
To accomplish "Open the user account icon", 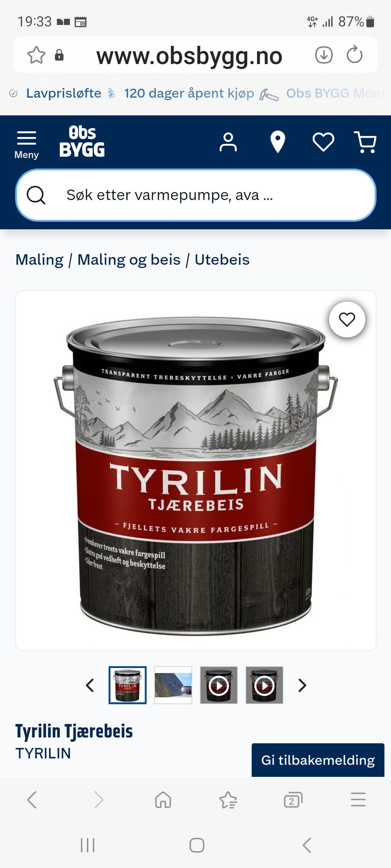I will click(228, 142).
